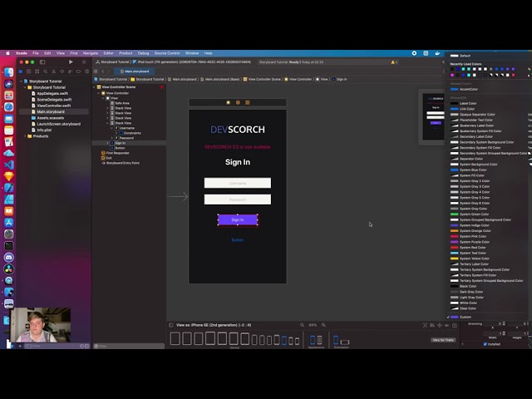
Task: Collapse the View Controller Scene
Action: (x=95, y=87)
